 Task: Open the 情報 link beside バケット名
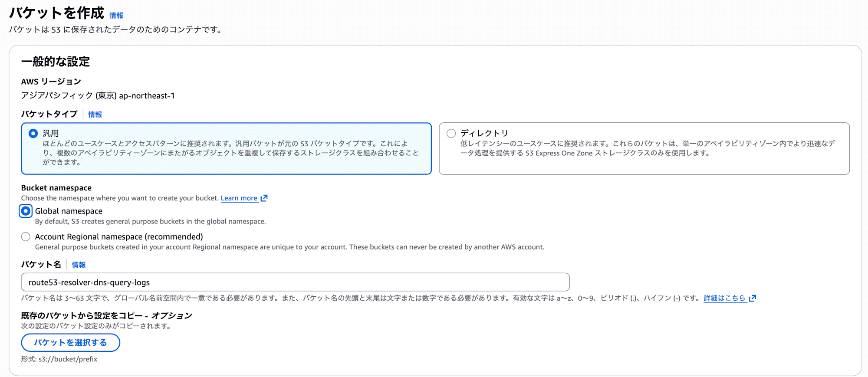(79, 265)
